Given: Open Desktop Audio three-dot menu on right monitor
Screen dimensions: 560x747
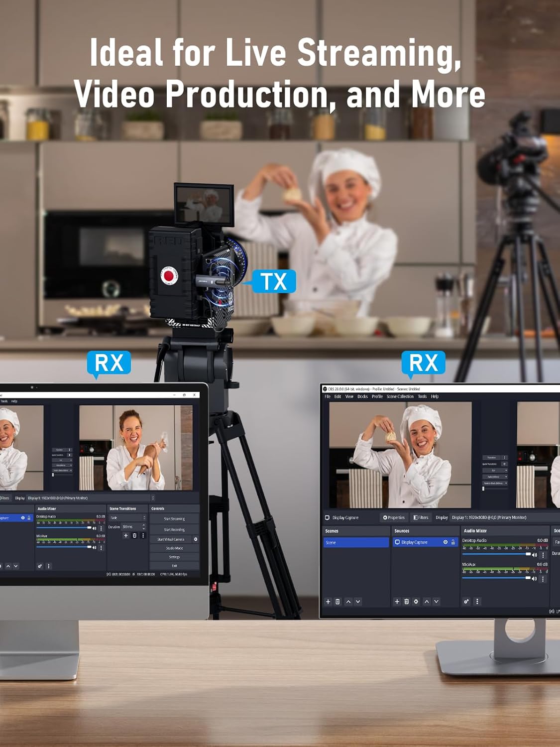Looking at the screenshot, I should coord(543,555).
